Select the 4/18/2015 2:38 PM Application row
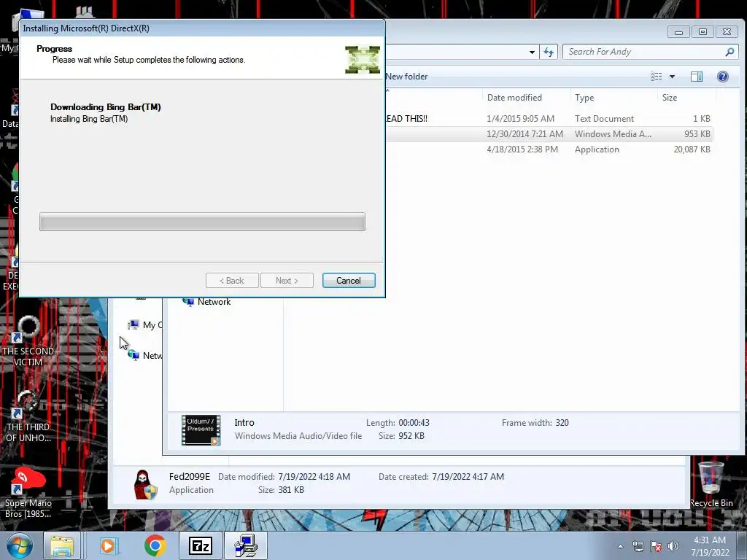The height and width of the screenshot is (560, 747). [x=548, y=149]
